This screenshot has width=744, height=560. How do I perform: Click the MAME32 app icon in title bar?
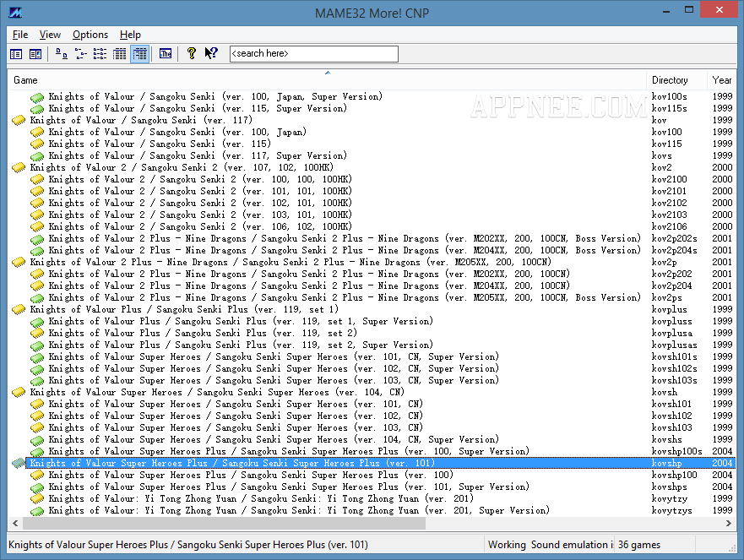click(x=15, y=13)
